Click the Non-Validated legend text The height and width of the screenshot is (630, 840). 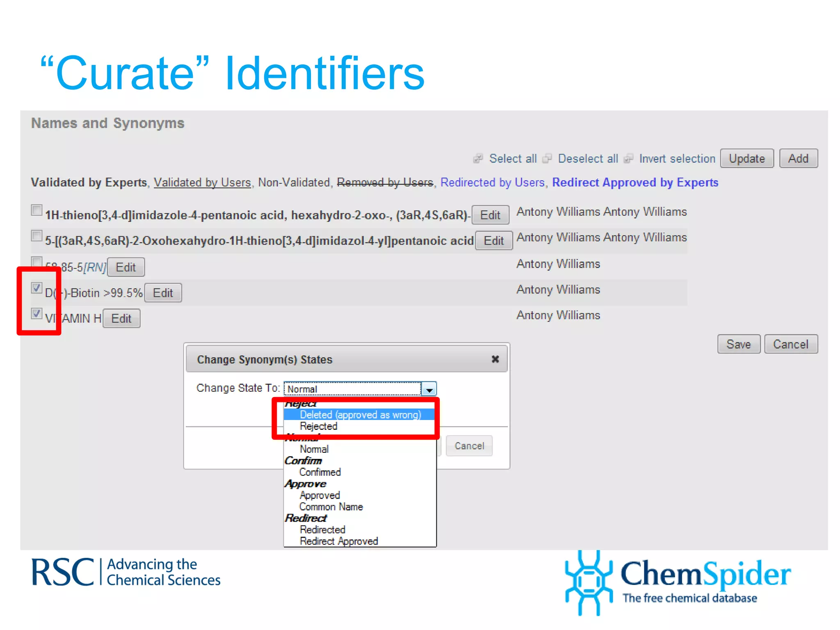(x=294, y=183)
